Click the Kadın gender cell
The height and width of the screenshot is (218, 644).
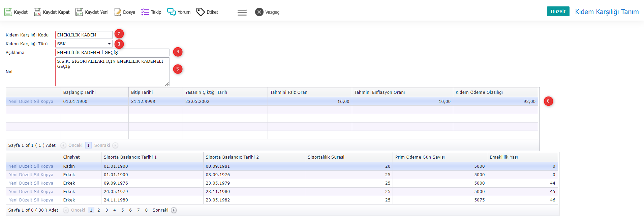pos(81,166)
